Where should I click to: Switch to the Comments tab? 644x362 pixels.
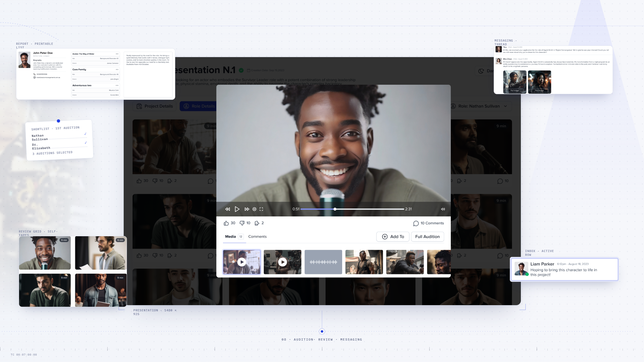pos(257,237)
